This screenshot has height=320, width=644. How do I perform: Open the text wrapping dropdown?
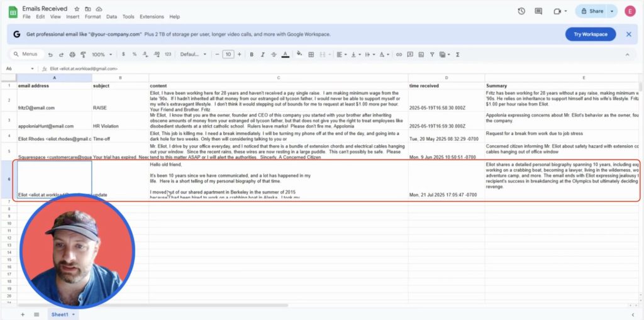tap(370, 55)
